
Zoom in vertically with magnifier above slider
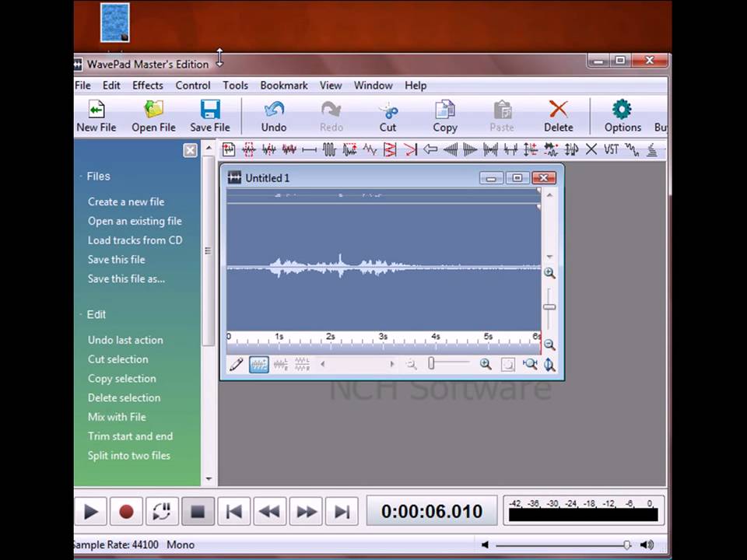click(x=549, y=273)
